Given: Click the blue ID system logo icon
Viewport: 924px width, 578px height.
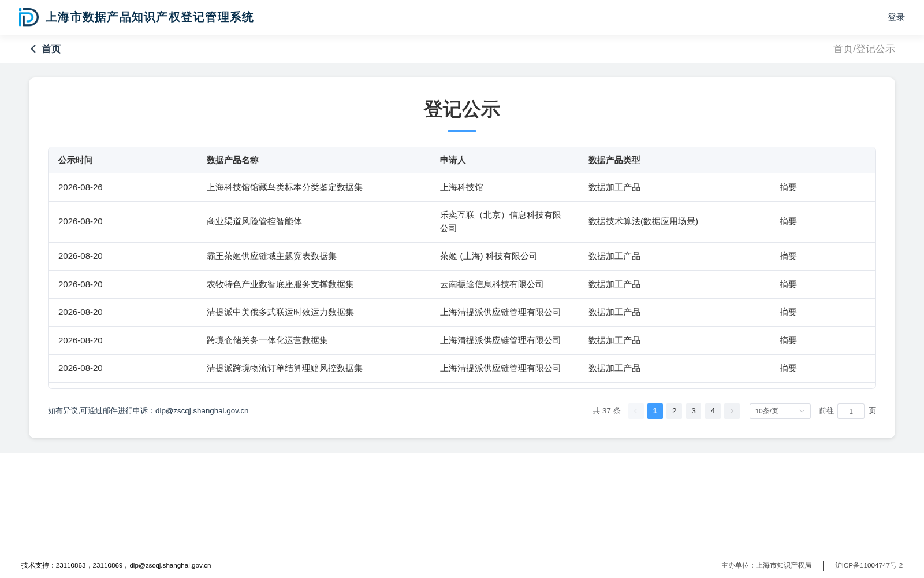Looking at the screenshot, I should point(28,17).
